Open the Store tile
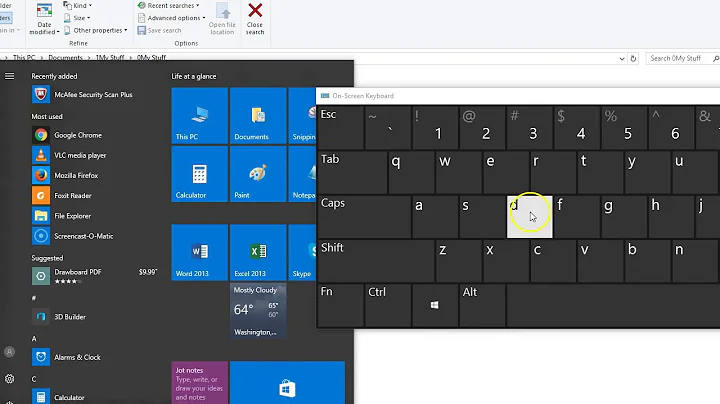The image size is (720, 404). pos(287,383)
